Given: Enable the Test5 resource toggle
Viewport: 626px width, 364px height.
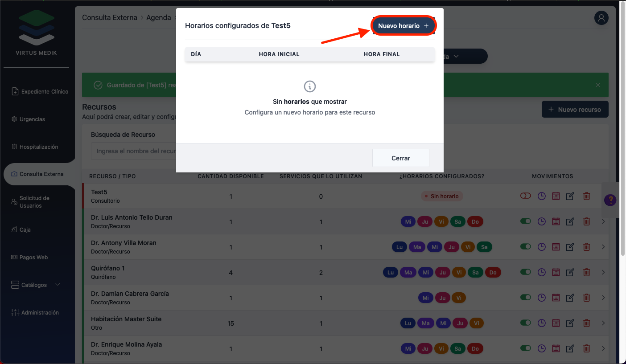Looking at the screenshot, I should point(526,196).
